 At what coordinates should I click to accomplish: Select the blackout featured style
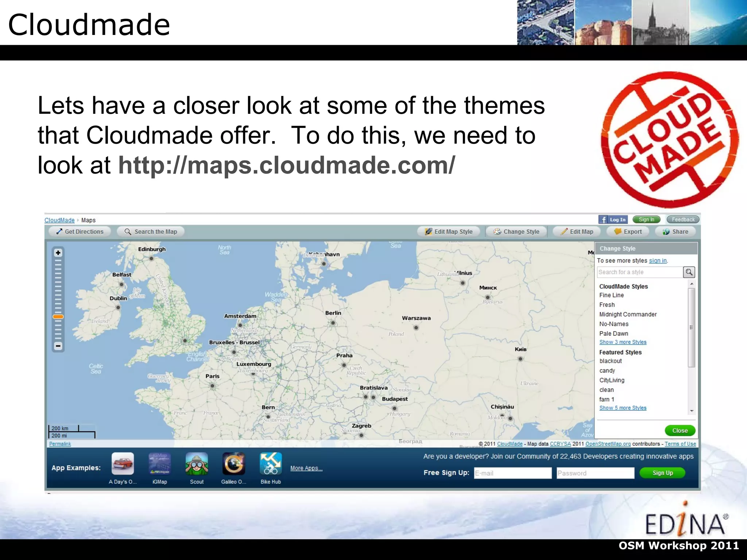click(x=611, y=361)
